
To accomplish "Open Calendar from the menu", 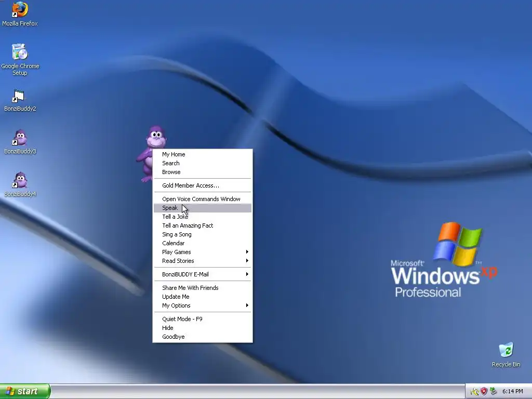I will point(203,243).
